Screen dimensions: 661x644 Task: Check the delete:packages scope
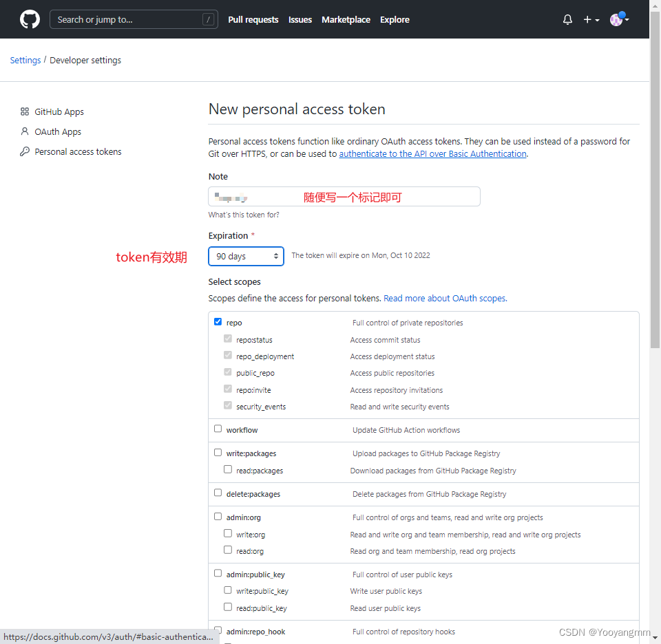click(218, 493)
